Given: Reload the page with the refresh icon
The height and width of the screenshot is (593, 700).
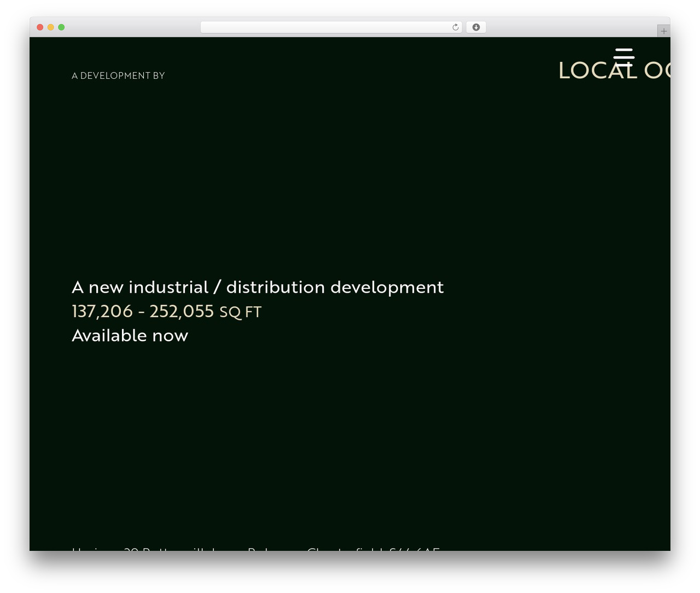Looking at the screenshot, I should [456, 27].
